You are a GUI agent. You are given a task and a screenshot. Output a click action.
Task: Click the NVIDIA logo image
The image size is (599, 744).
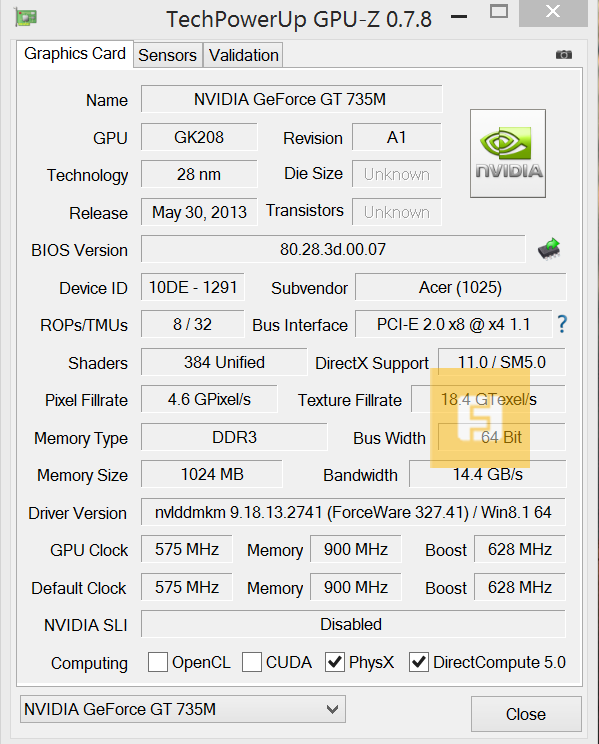click(508, 153)
